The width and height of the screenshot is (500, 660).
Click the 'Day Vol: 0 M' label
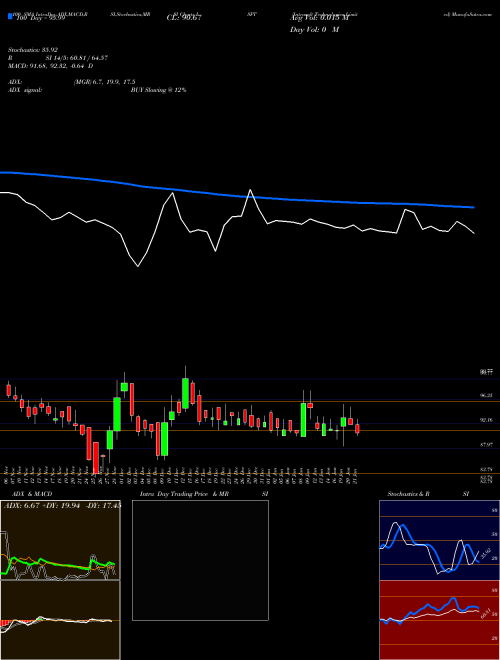(x=314, y=30)
